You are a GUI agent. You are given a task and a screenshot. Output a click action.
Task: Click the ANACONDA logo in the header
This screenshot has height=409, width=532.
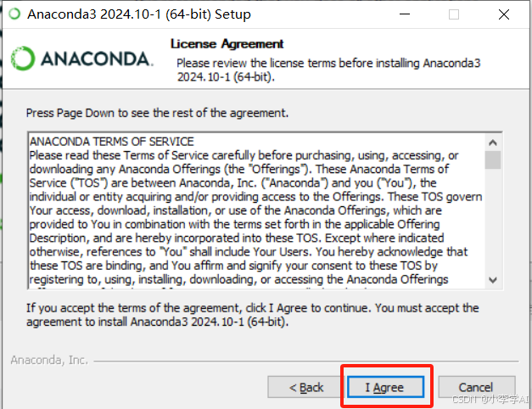click(x=81, y=59)
